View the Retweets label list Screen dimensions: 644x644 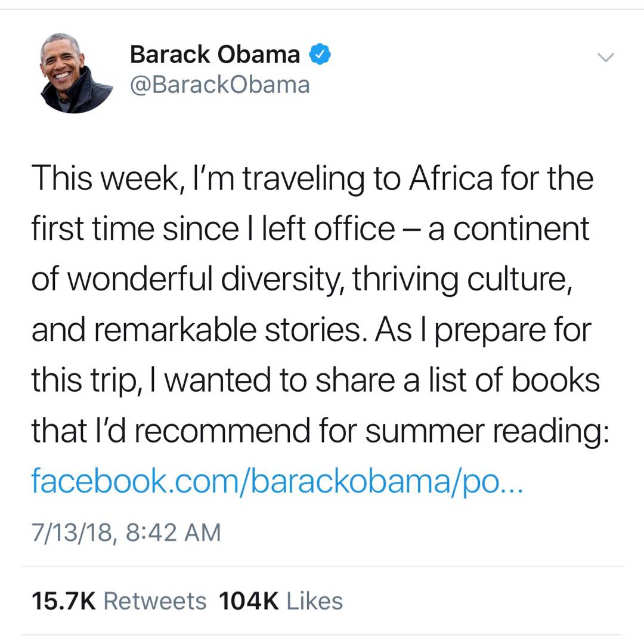click(x=155, y=600)
